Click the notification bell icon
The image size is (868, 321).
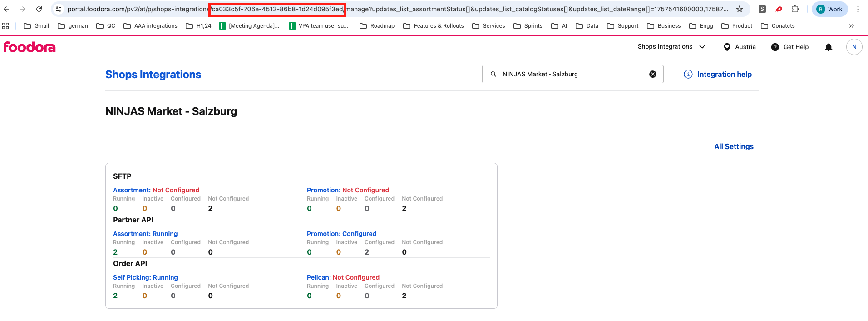pos(829,47)
